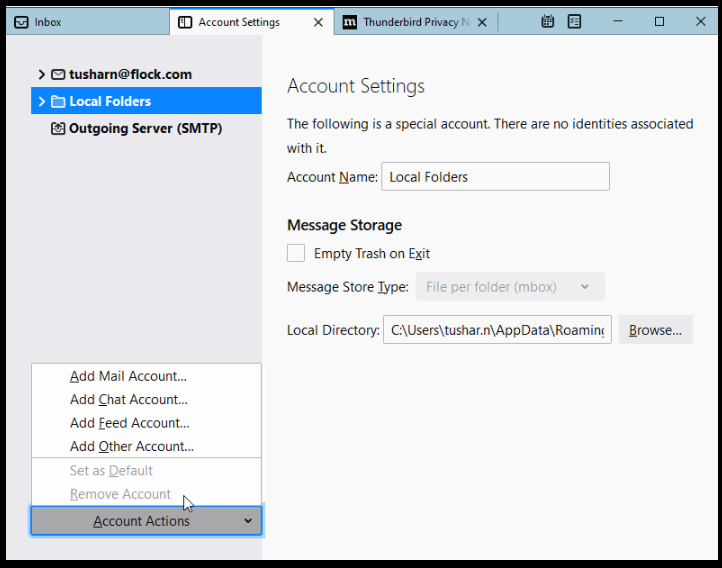The height and width of the screenshot is (568, 722).
Task: Click the Message Storage heading
Action: (x=344, y=225)
